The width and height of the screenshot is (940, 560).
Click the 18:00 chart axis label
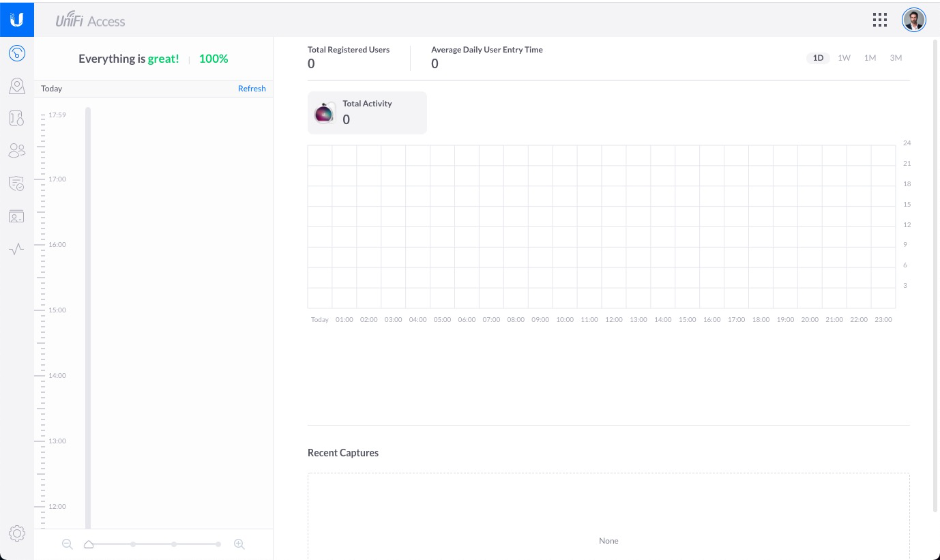[x=761, y=319]
